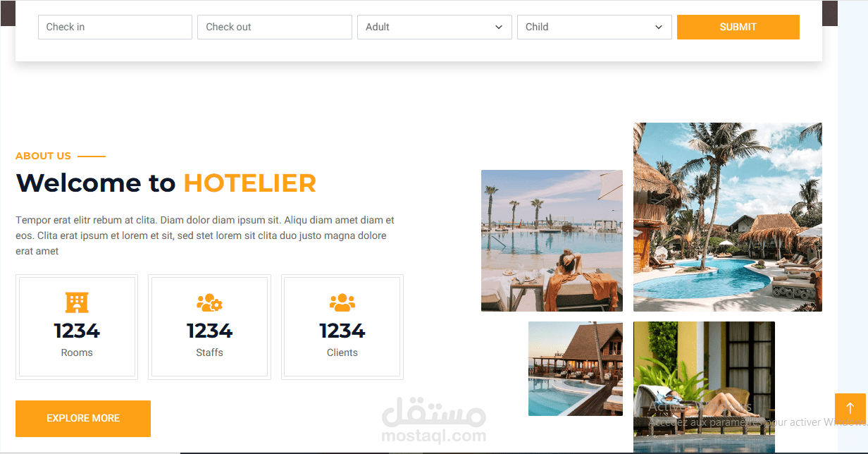The width and height of the screenshot is (868, 454).
Task: Open the palm tree resort pool photo
Action: click(x=728, y=217)
